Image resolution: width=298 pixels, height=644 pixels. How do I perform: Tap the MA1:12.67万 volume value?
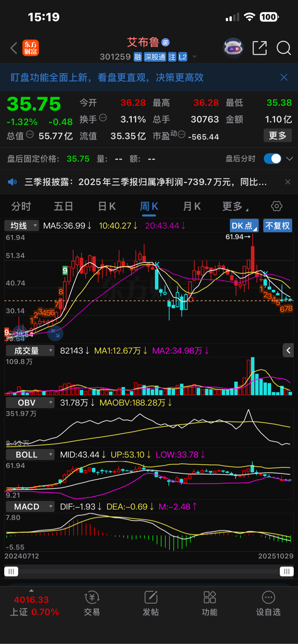tap(121, 351)
